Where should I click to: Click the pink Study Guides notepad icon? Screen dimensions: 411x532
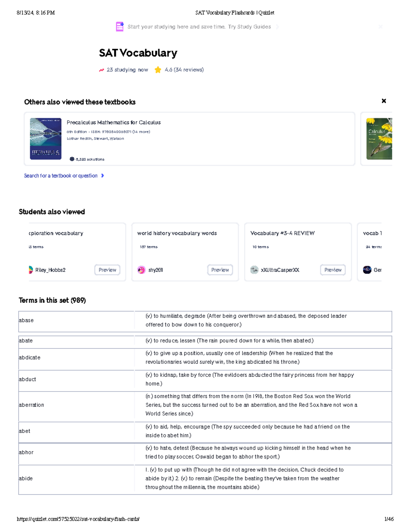coord(119,26)
